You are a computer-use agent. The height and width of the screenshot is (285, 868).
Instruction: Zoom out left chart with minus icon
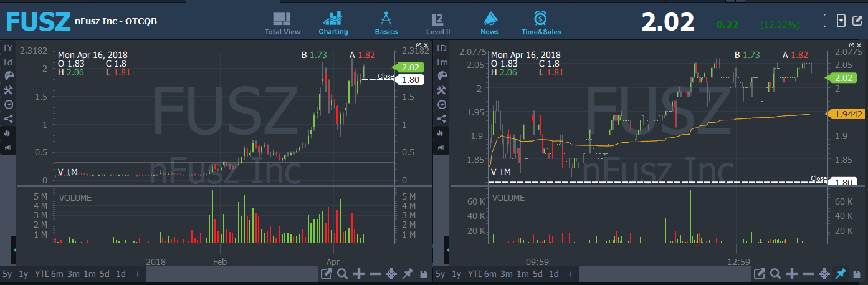[x=374, y=274]
